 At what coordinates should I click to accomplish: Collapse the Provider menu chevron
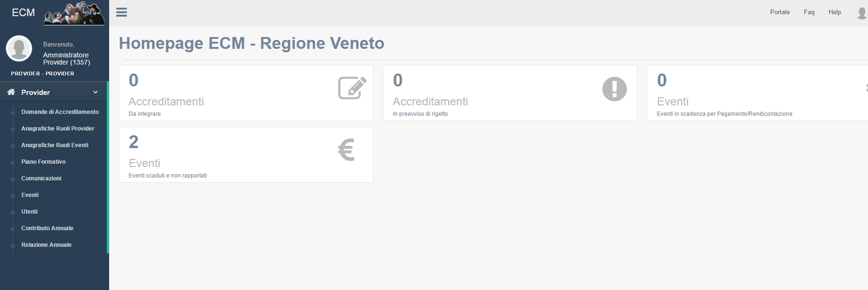coord(95,93)
